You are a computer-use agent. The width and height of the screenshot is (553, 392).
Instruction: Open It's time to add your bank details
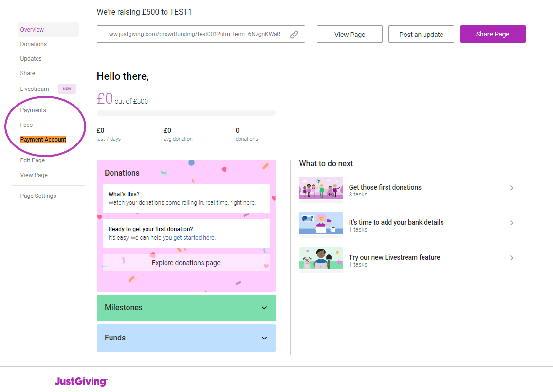(396, 222)
